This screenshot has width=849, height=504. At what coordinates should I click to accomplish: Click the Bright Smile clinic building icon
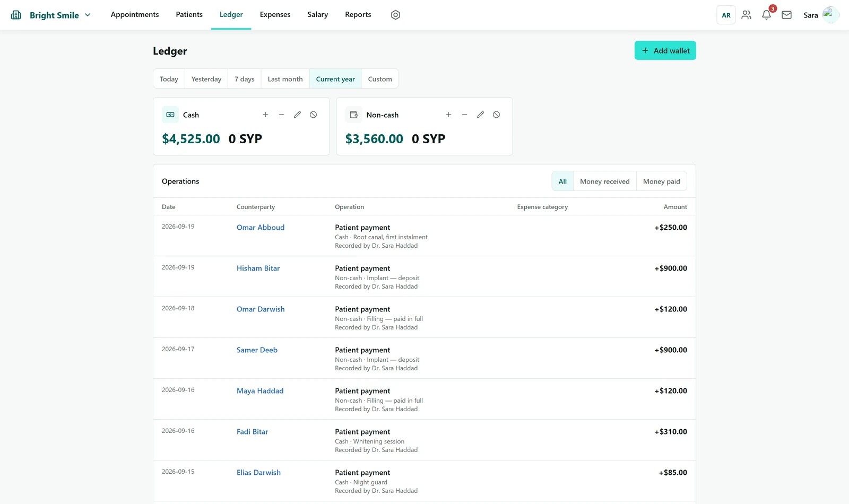[16, 15]
